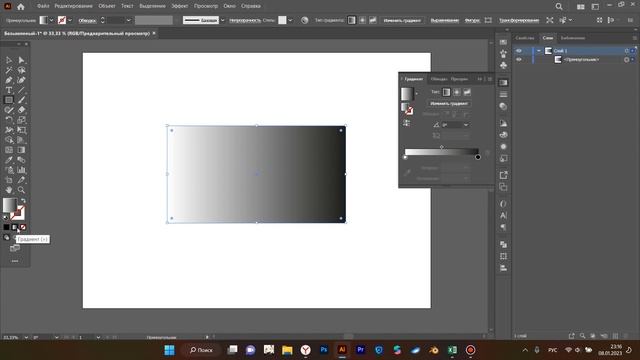Select the Rotate tool
The width and height of the screenshot is (640, 360).
click(9, 120)
